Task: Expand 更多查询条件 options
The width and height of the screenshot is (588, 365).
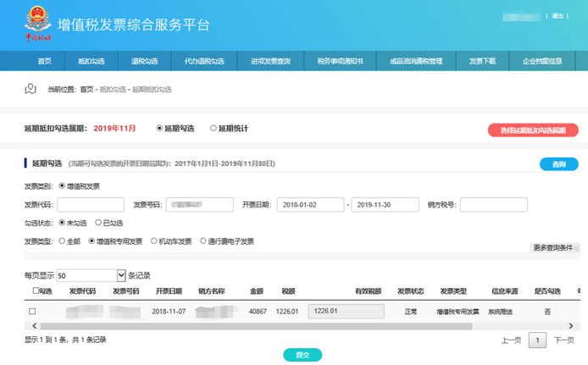Action: click(x=556, y=247)
